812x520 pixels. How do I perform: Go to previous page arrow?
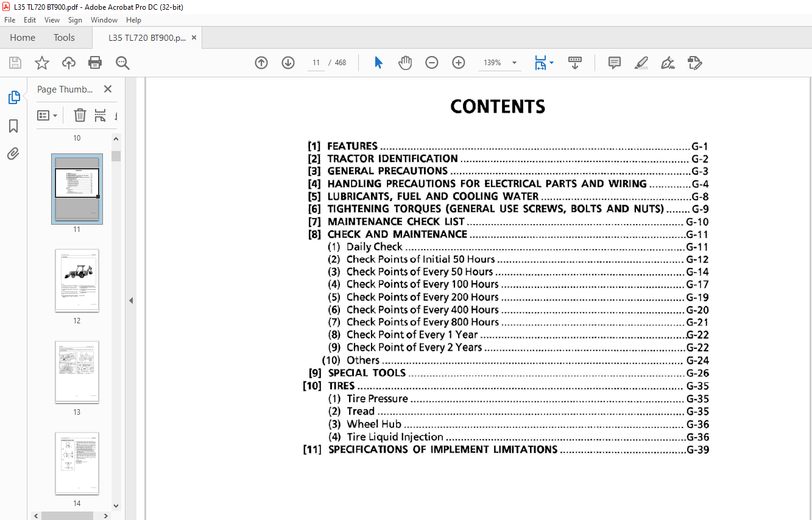(261, 63)
